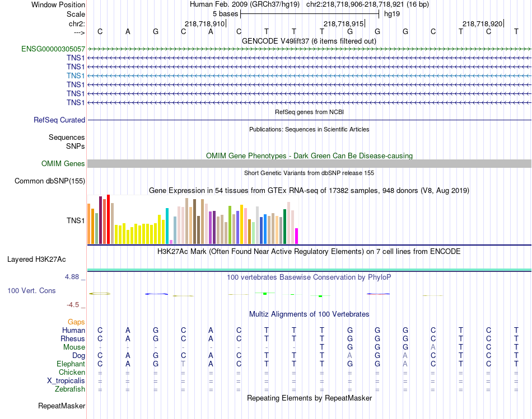Select the light blue TNS1 transcript label
532x419 pixels.
[76, 76]
